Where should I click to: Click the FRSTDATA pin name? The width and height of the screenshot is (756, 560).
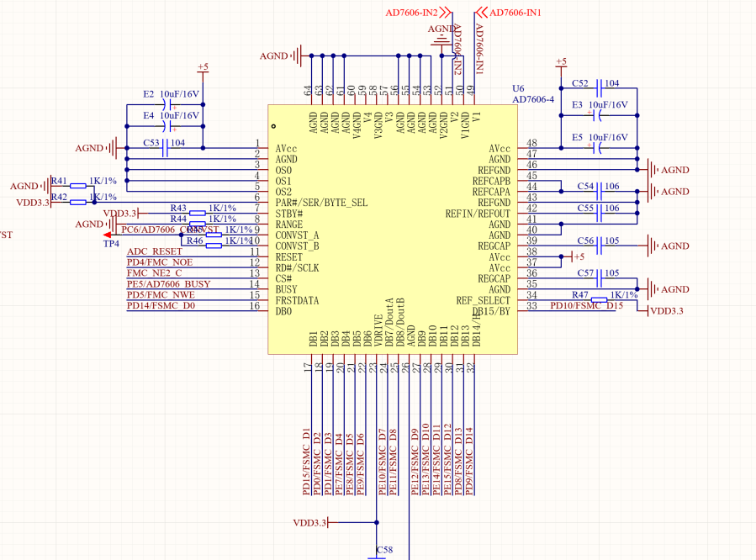pos(297,300)
